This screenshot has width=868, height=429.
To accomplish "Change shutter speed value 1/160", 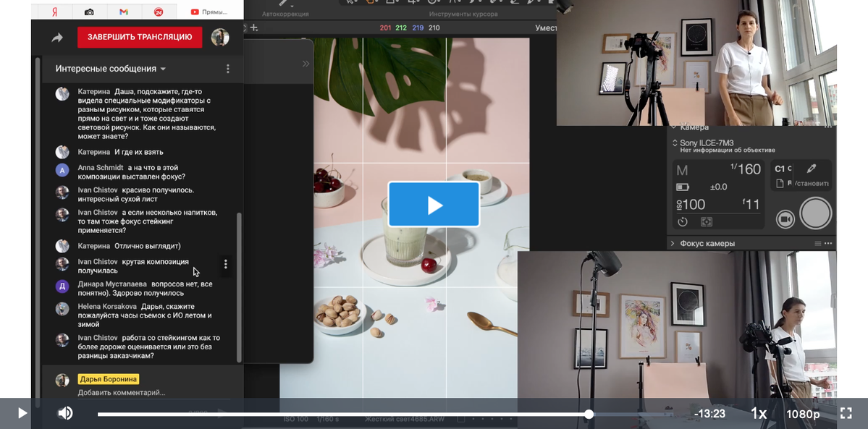I will point(746,169).
